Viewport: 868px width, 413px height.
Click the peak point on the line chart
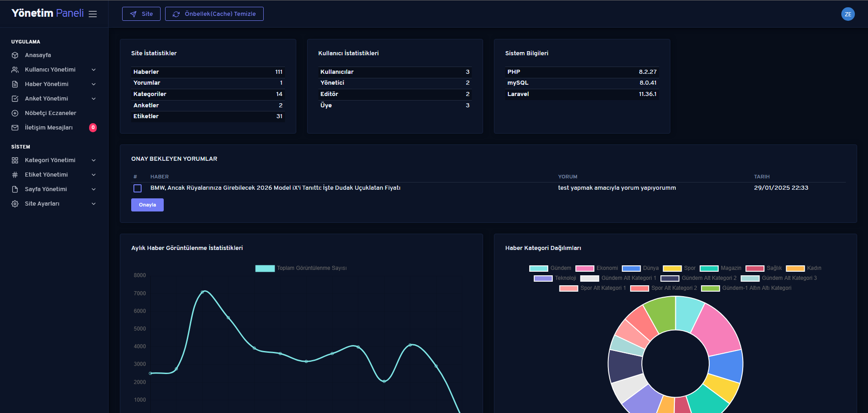coord(203,292)
